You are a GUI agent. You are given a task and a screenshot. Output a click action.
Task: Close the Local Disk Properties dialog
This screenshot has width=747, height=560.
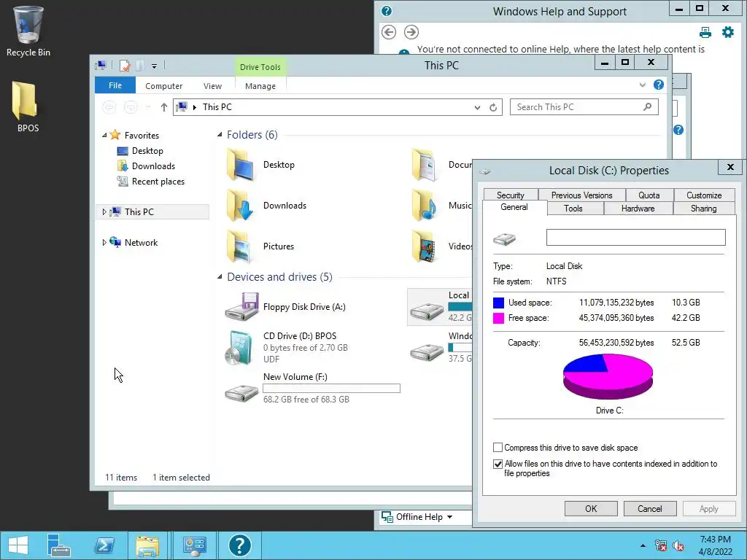729,167
